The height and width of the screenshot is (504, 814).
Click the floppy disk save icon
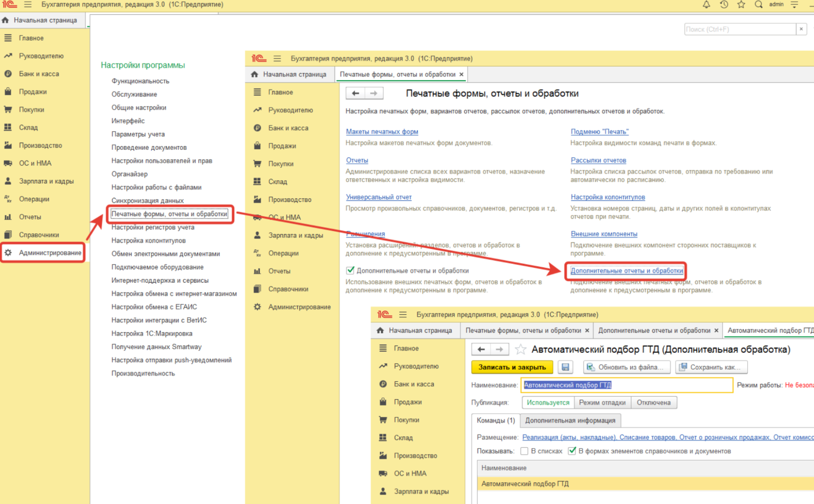565,367
